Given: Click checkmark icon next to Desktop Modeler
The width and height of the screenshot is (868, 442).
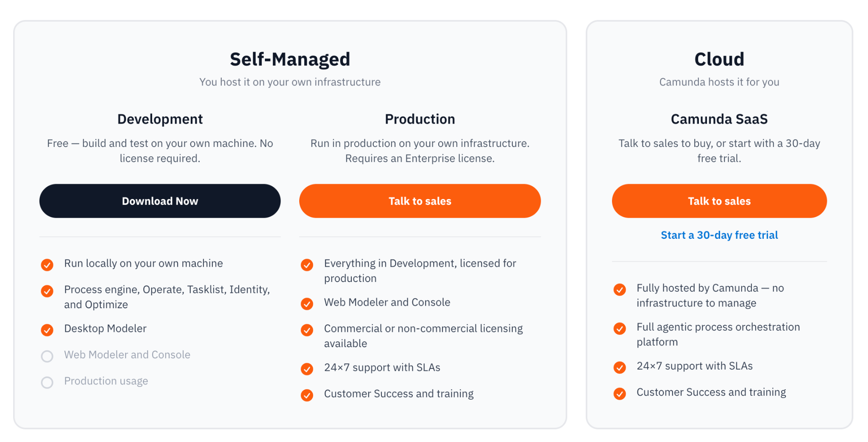Looking at the screenshot, I should (x=47, y=330).
